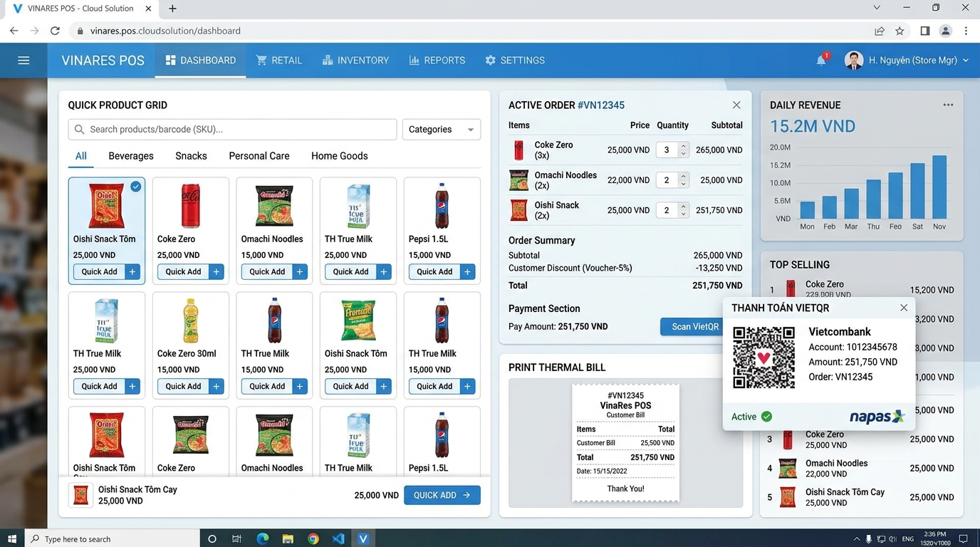Increase Coke Zero quantity with up arrow
This screenshot has height=547, width=980.
pyautogui.click(x=683, y=147)
